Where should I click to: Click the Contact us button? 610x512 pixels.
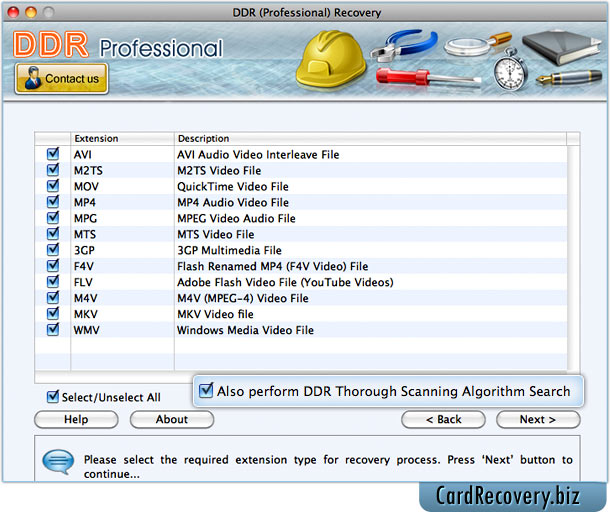pyautogui.click(x=61, y=79)
